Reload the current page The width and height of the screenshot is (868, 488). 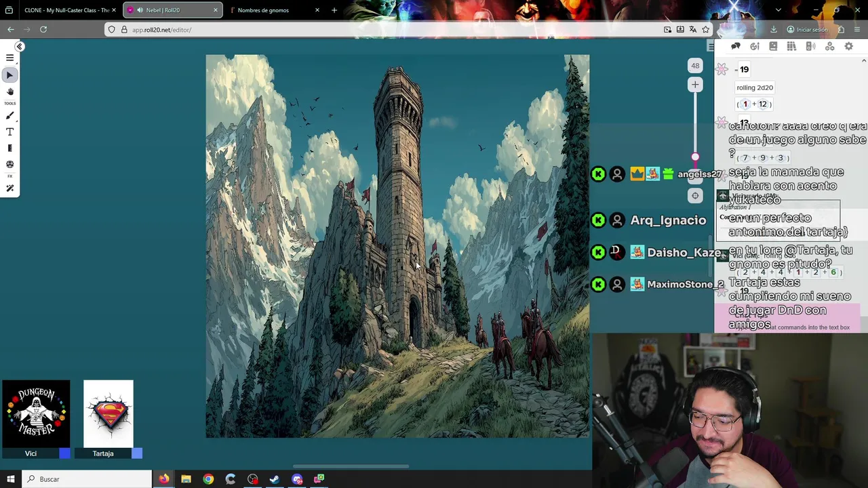43,29
